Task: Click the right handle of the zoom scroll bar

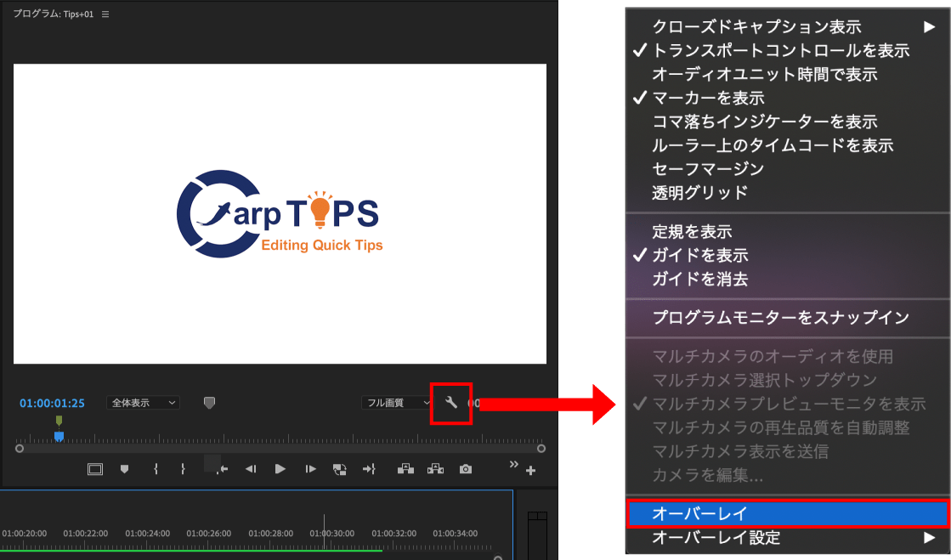Action: [x=541, y=449]
